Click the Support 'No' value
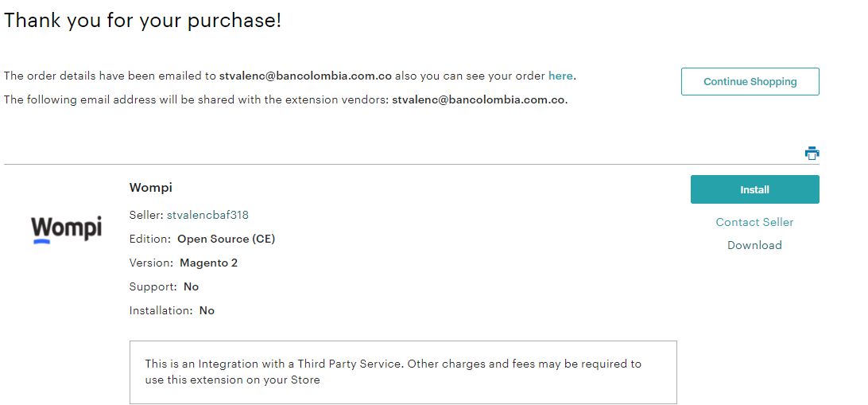Screen dimensions: 868x405 tap(191, 286)
